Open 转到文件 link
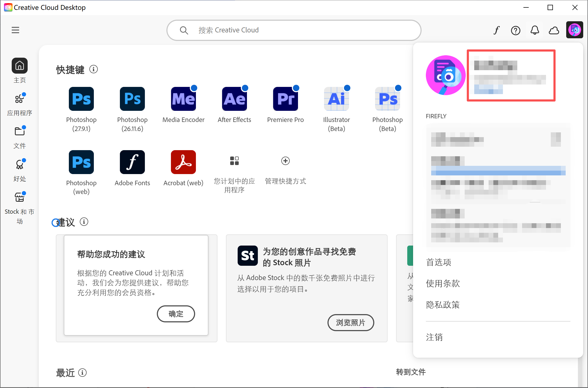Screen dimensions: 588x388 (411, 372)
